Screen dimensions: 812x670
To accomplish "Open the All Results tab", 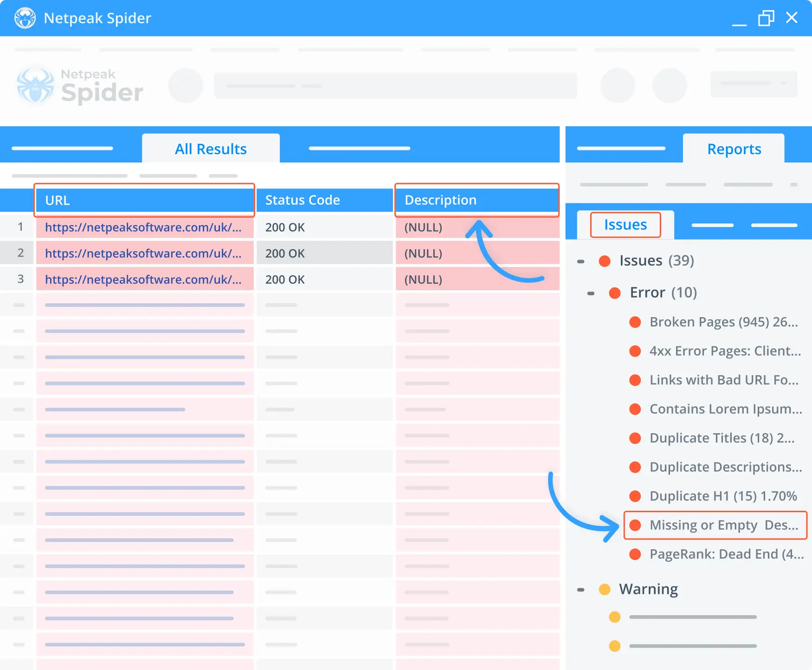I will click(211, 149).
